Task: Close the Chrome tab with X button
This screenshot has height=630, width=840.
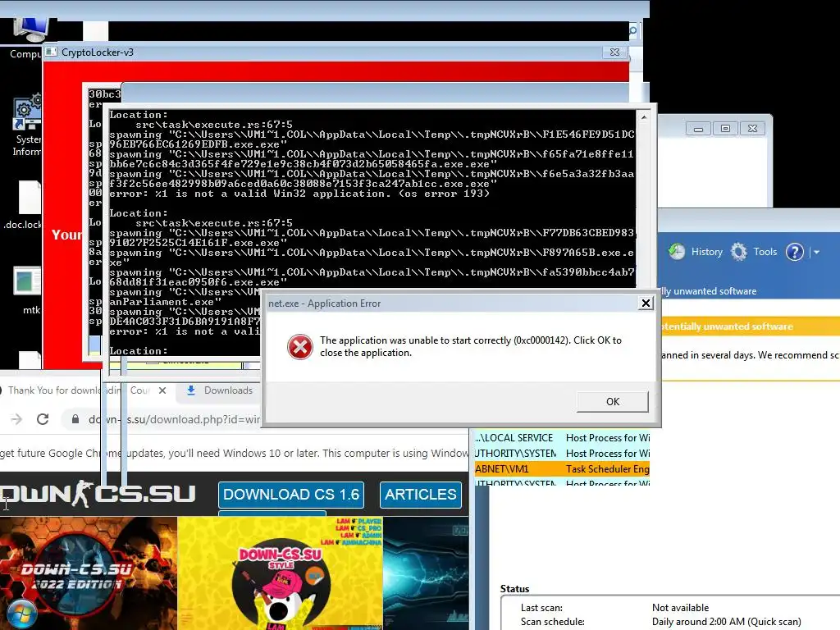Action: [162, 390]
